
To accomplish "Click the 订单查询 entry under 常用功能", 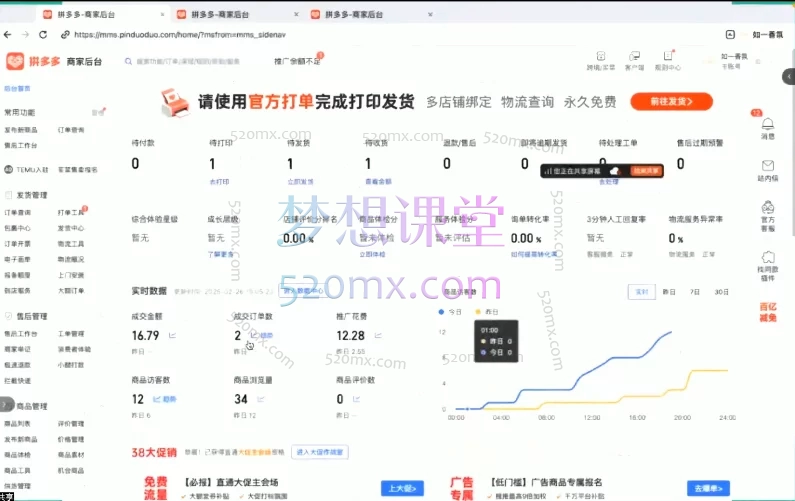I will pos(70,130).
